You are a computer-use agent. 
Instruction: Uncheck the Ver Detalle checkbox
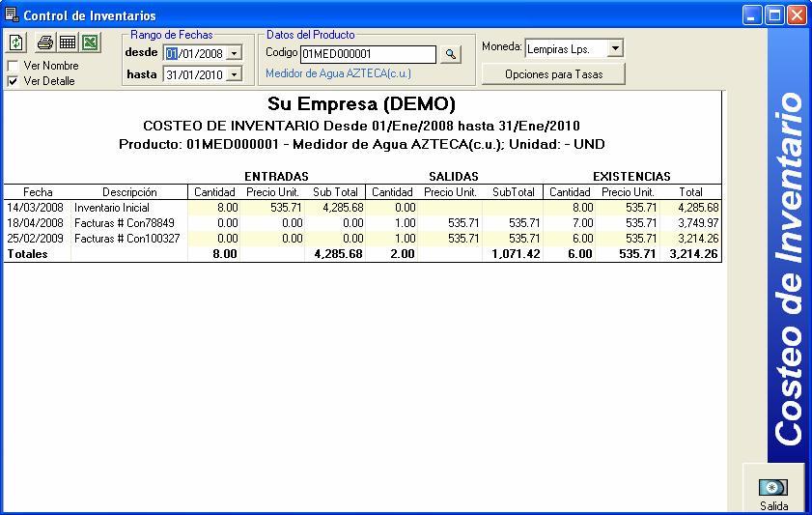pos(13,81)
